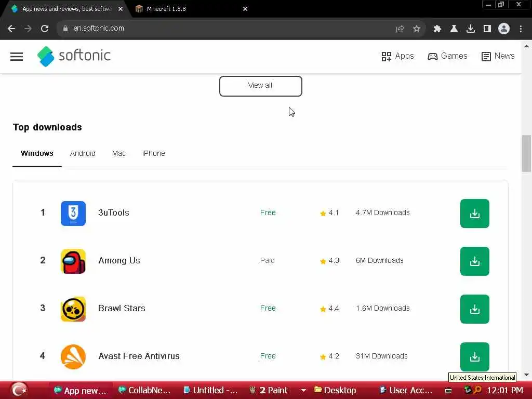Open the Among Us link
The height and width of the screenshot is (399, 532).
(119, 261)
